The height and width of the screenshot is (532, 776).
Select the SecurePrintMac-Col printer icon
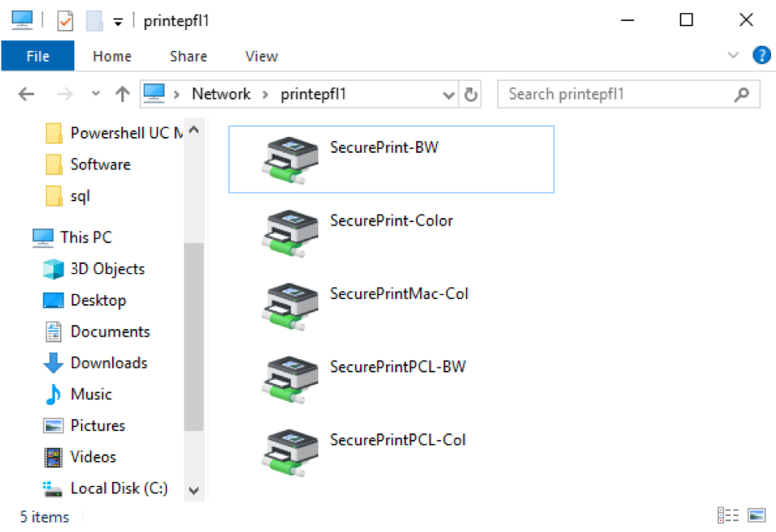pos(290,307)
